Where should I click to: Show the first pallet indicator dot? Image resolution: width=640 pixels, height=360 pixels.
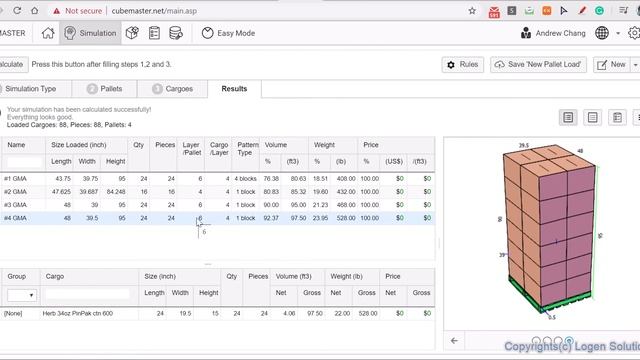point(536,341)
